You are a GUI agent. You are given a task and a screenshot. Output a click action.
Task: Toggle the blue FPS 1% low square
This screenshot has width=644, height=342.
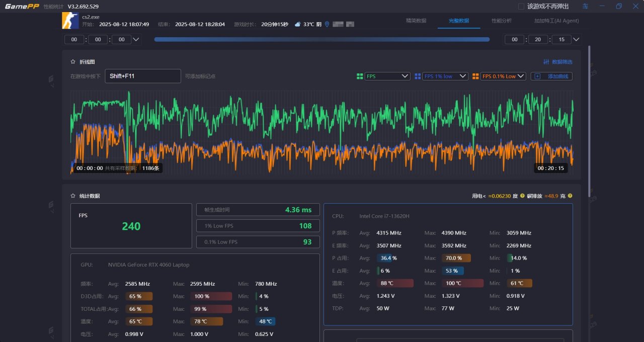click(418, 76)
